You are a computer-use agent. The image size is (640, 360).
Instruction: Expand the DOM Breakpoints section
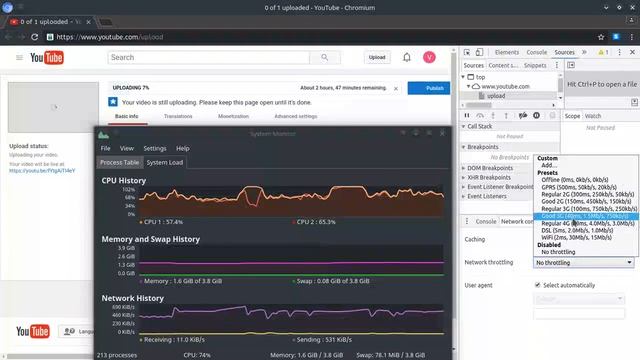(x=463, y=168)
